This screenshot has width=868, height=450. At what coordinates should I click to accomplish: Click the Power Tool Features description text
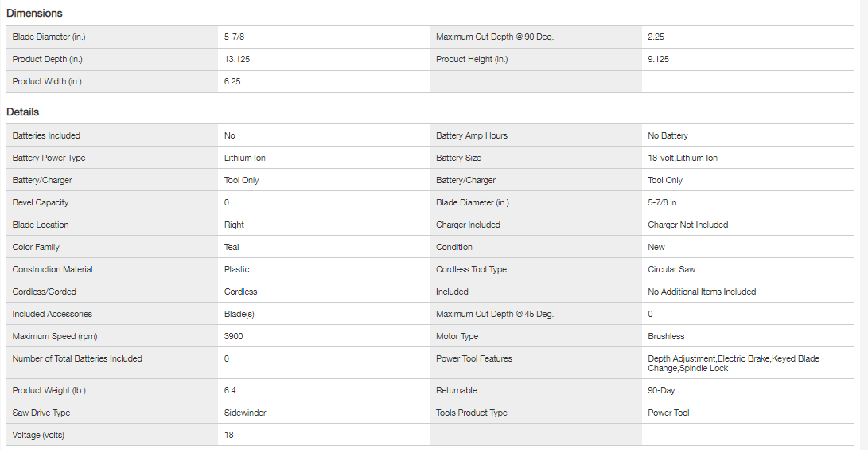point(733,363)
